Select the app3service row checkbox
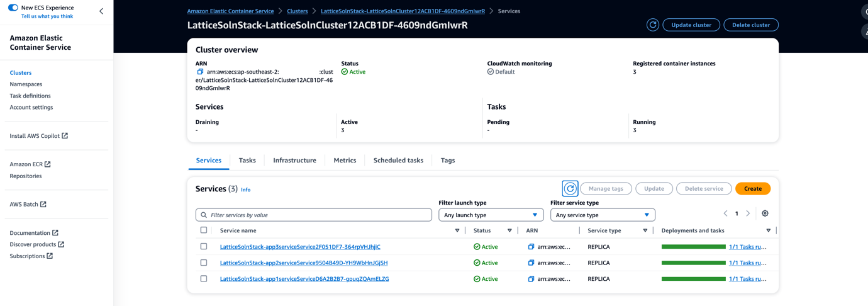Viewport: 868px width, 306px height. pos(204,246)
